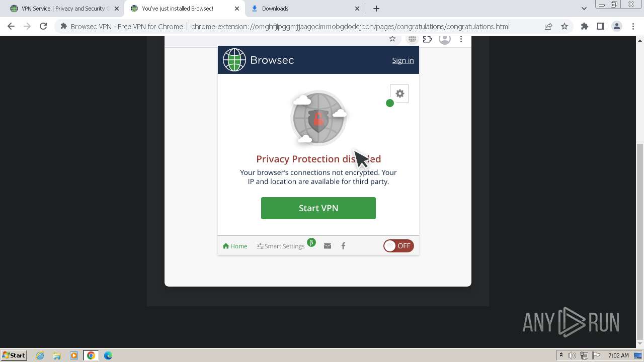Open the Action Center flag tray icon
Screen dimensions: 644x362
click(596, 355)
